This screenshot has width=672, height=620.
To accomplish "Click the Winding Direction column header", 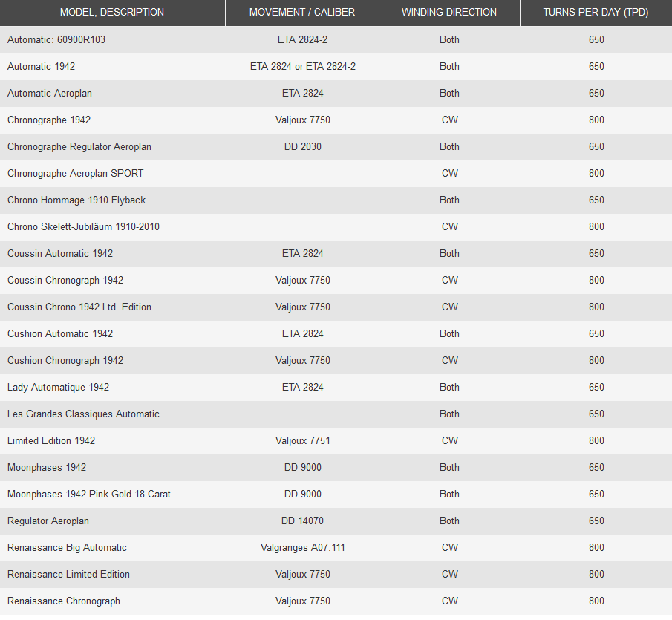I will (x=449, y=13).
